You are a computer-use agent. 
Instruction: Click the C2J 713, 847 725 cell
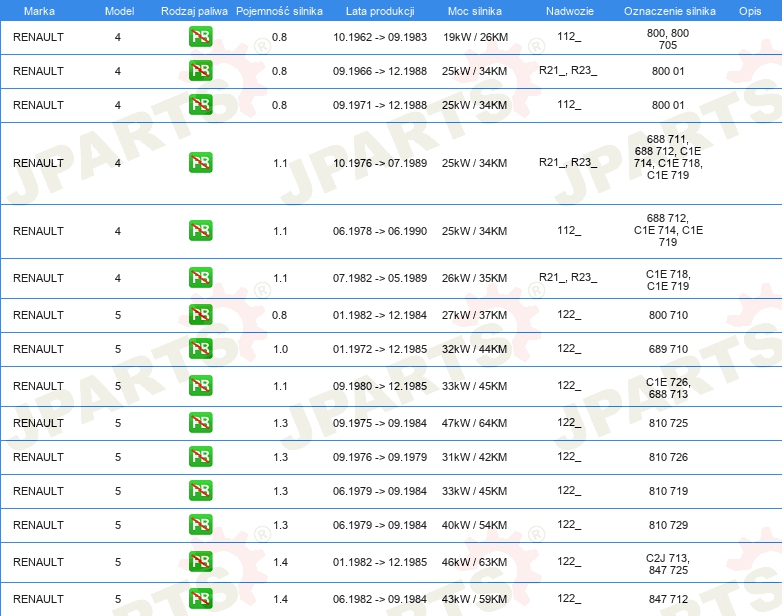(x=668, y=564)
